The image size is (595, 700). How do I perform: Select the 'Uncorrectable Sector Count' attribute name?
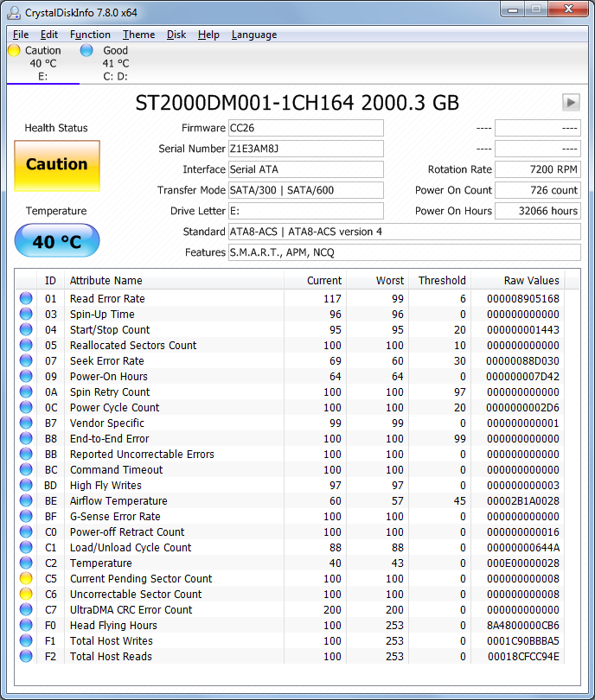pyautogui.click(x=136, y=595)
